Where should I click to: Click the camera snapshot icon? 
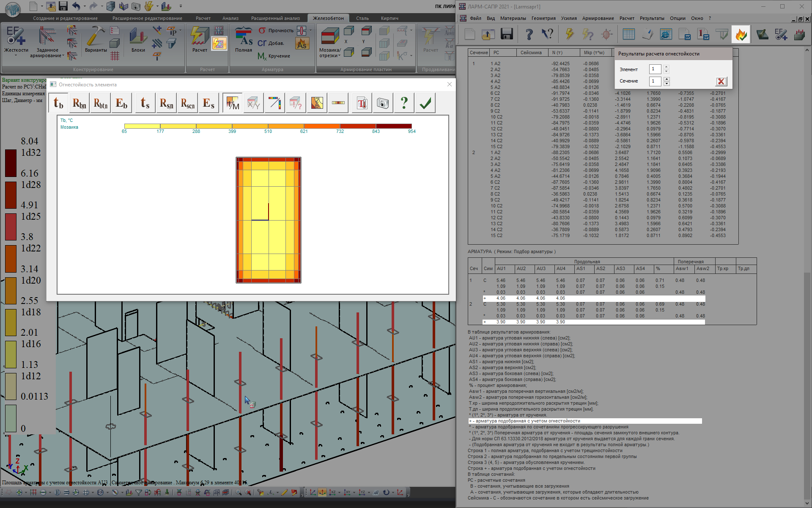[382, 103]
